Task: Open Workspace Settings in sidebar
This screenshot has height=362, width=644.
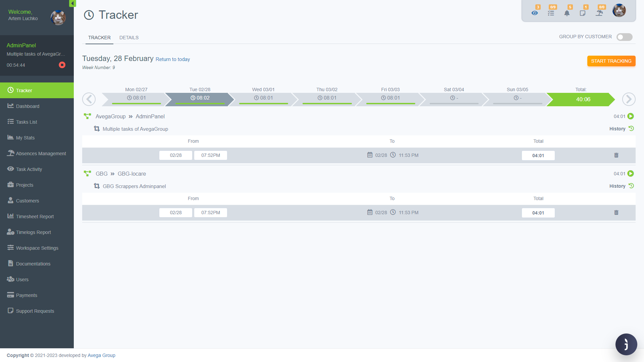Action: click(x=37, y=248)
